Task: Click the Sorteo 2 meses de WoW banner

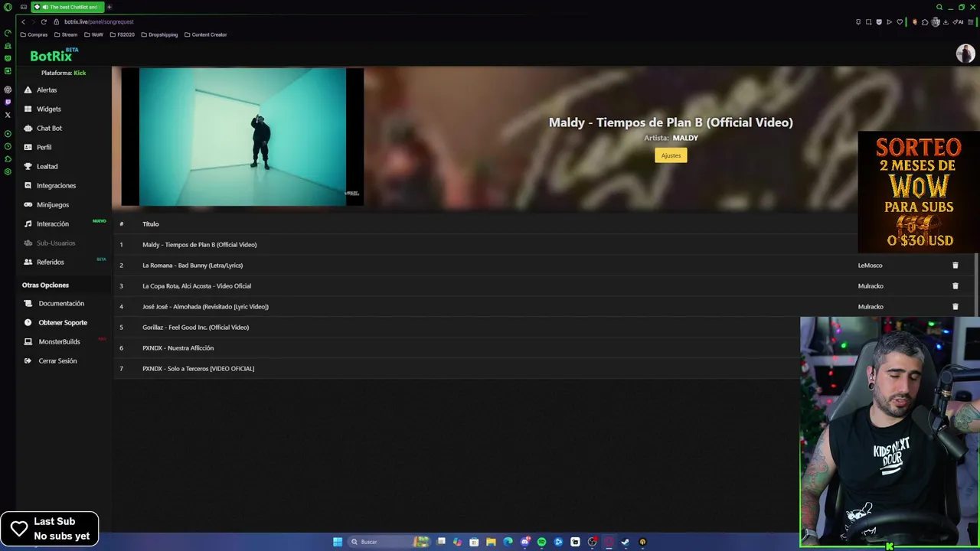Action: 919,192
